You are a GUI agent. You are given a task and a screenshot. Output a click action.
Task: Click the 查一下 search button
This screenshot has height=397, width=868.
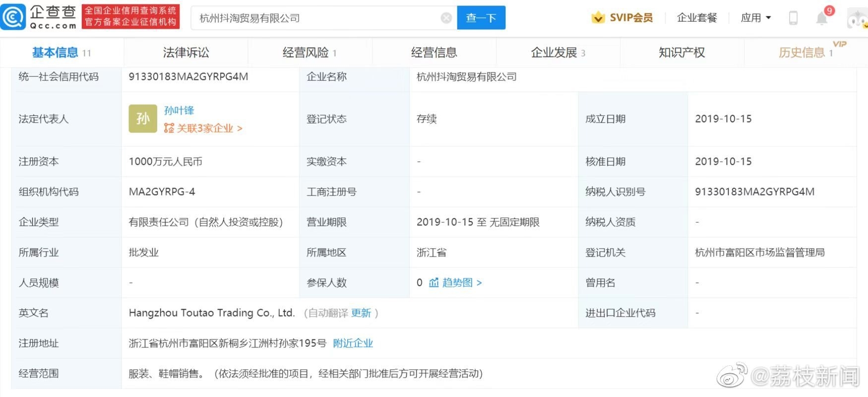(x=481, y=18)
